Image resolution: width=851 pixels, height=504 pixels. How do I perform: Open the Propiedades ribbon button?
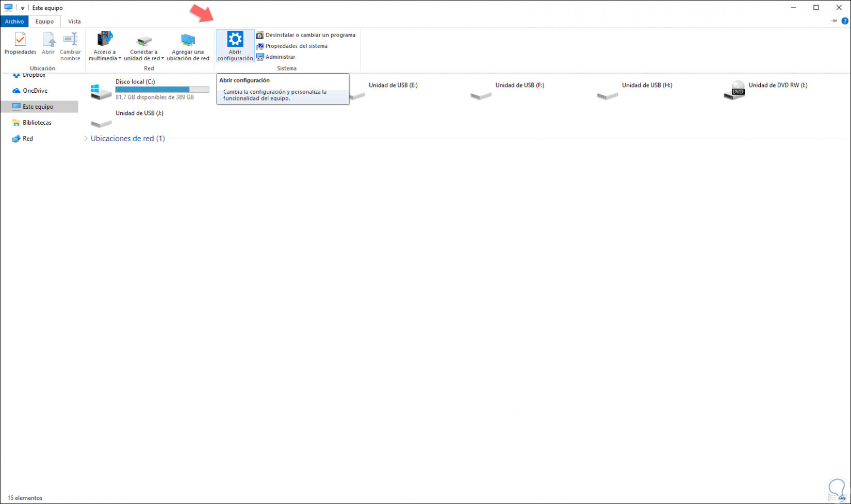coord(20,44)
